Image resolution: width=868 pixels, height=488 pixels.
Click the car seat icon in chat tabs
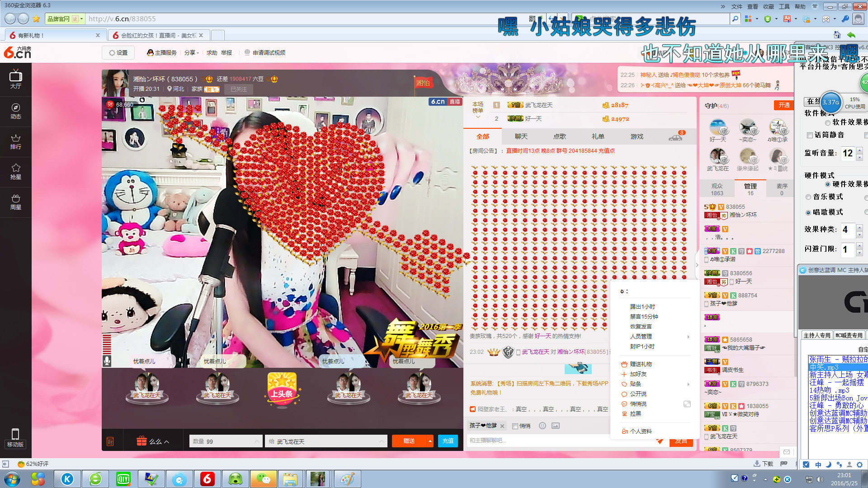(675, 137)
